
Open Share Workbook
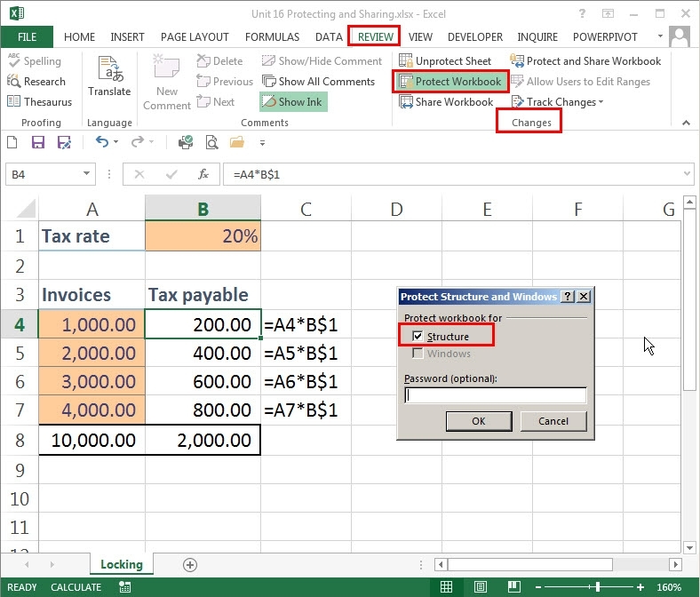pyautogui.click(x=446, y=102)
